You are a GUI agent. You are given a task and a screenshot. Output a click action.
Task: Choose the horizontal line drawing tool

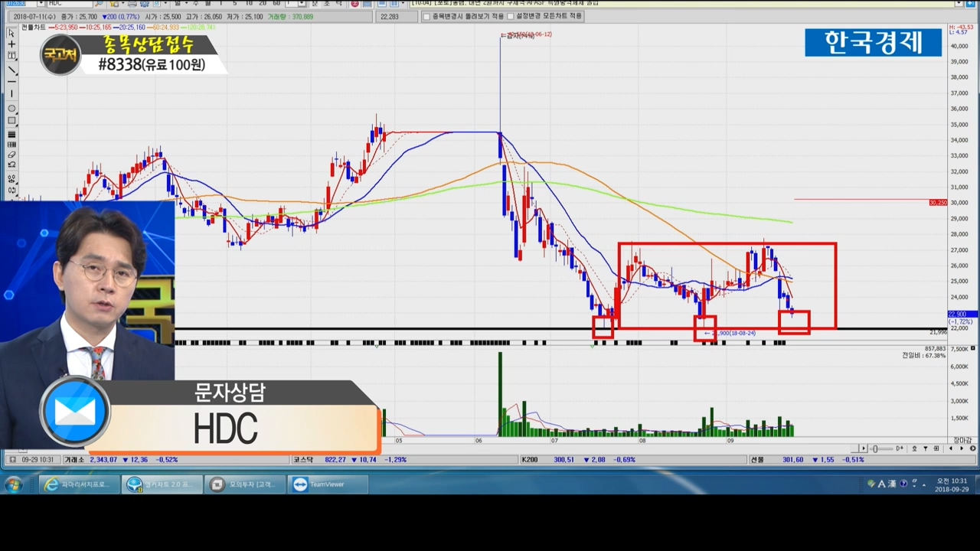click(11, 82)
